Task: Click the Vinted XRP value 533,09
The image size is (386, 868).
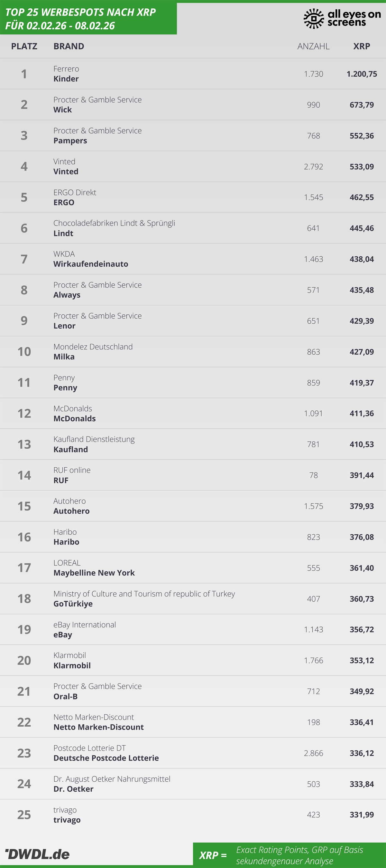Action: (362, 167)
